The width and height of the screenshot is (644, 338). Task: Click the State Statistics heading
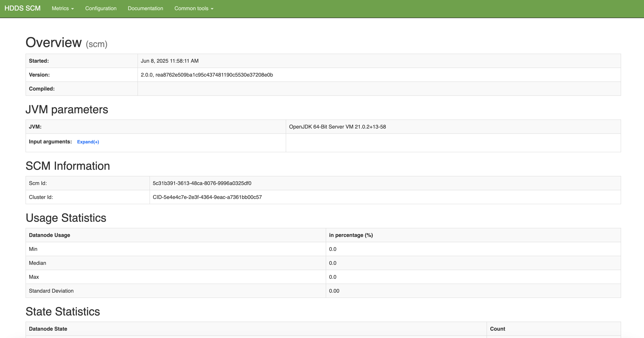63,311
